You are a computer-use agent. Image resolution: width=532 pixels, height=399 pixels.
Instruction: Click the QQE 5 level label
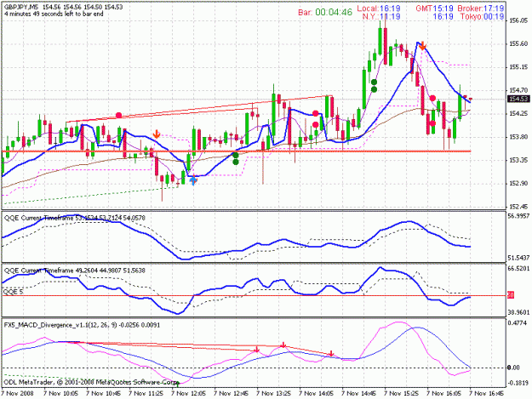14,292
